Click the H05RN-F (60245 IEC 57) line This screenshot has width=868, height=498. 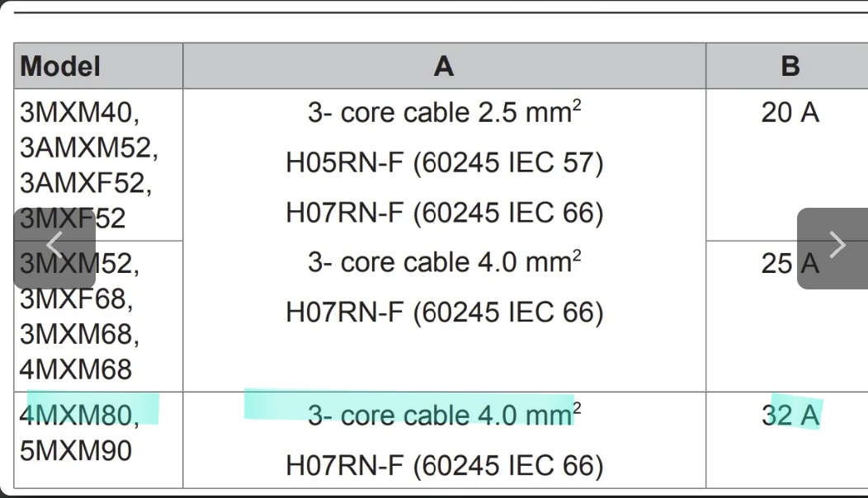[x=445, y=163]
